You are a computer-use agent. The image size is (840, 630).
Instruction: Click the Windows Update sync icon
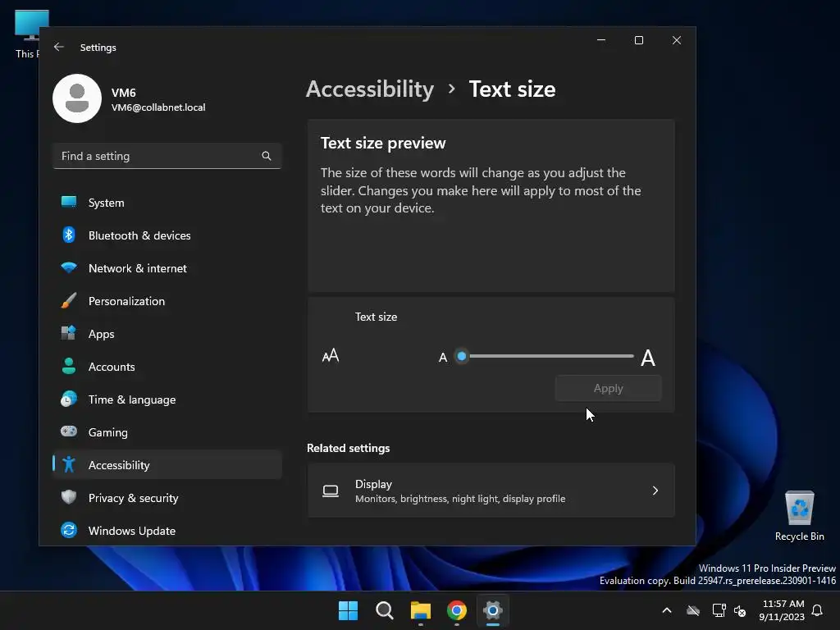point(69,531)
